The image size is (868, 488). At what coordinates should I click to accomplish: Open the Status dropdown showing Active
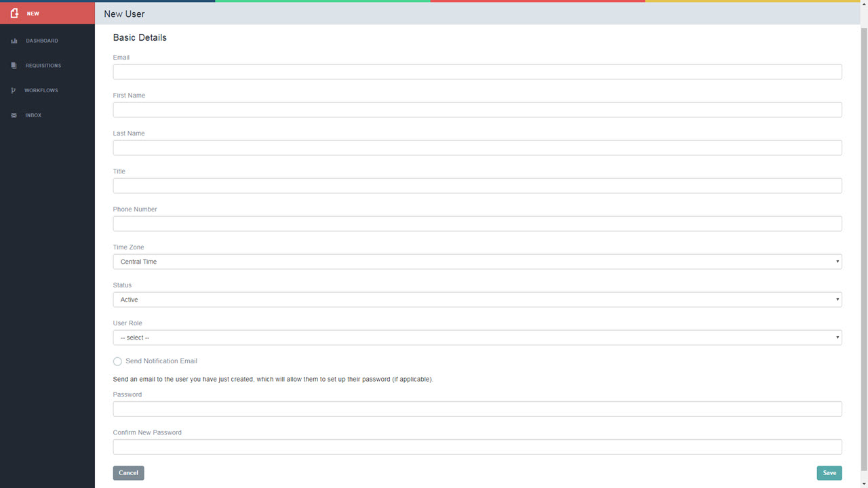click(477, 300)
